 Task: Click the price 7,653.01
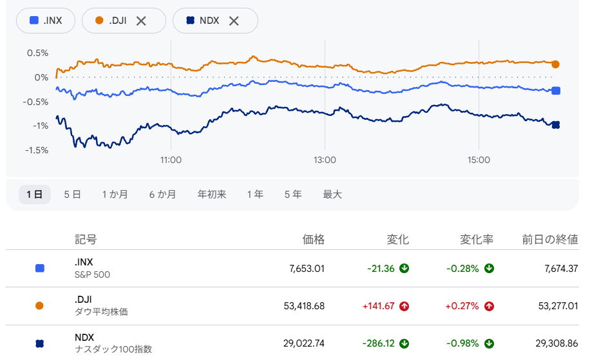307,269
